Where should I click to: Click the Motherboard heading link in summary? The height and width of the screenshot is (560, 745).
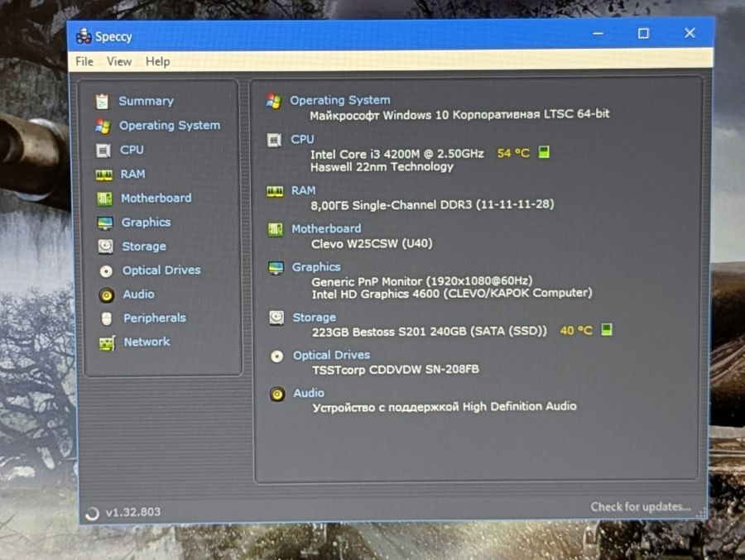(326, 229)
